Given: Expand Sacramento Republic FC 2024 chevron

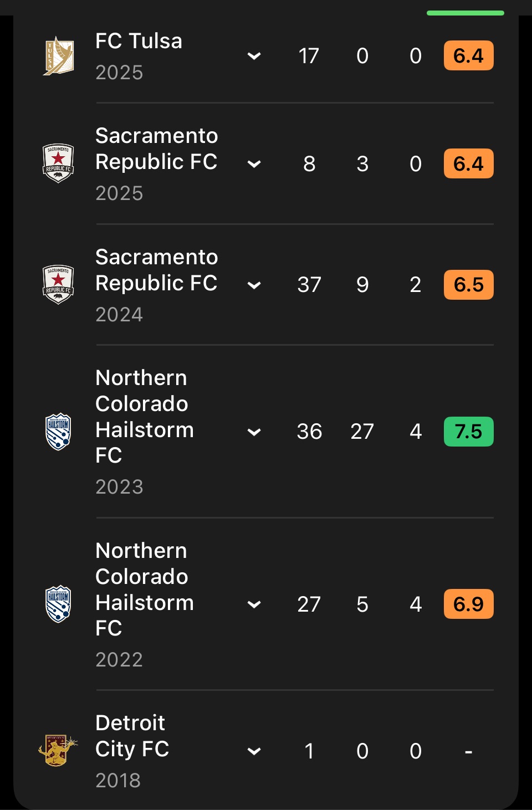Looking at the screenshot, I should [x=254, y=285].
